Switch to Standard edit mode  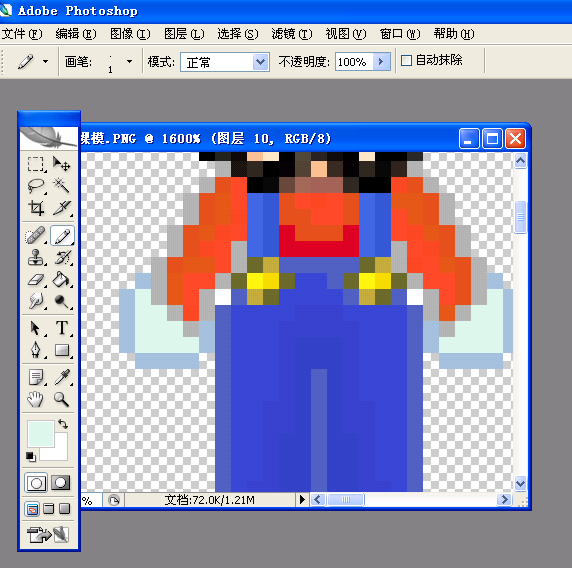click(36, 483)
